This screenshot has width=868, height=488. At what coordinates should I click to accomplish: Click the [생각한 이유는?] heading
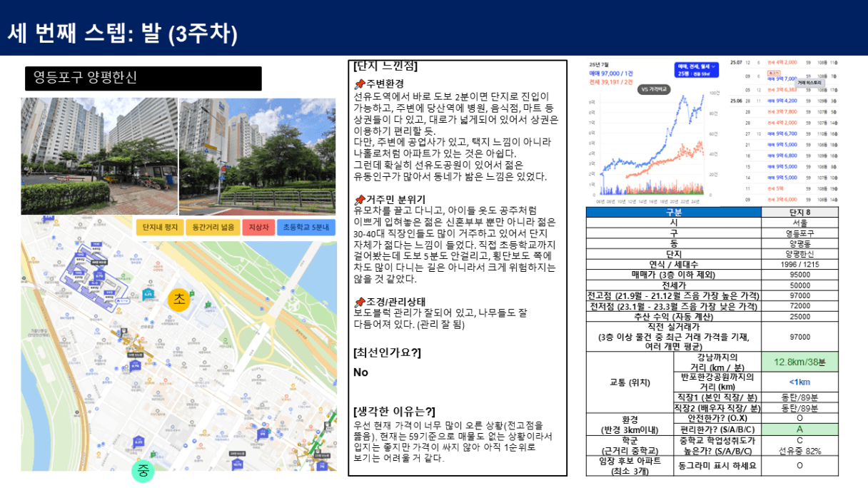click(x=393, y=412)
